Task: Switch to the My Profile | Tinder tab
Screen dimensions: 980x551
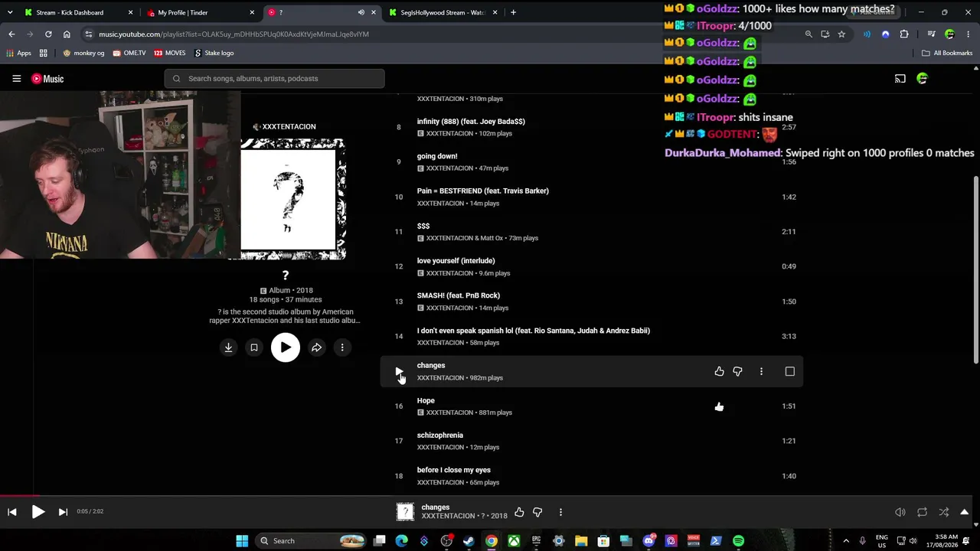Action: coord(201,12)
